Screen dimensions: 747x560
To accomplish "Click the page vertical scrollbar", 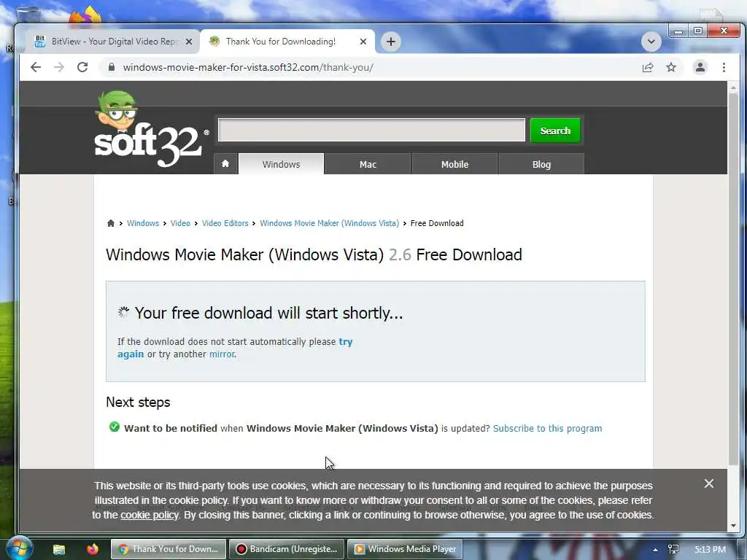I will [x=733, y=279].
